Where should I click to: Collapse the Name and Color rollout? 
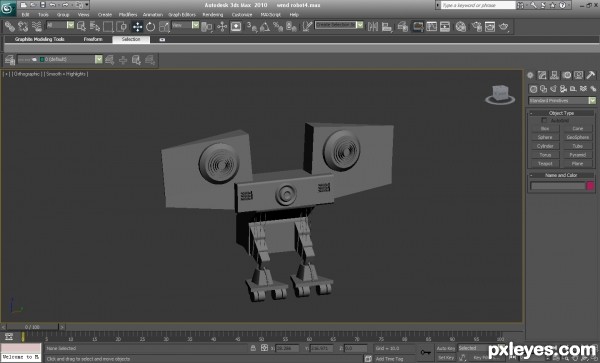coord(561,175)
